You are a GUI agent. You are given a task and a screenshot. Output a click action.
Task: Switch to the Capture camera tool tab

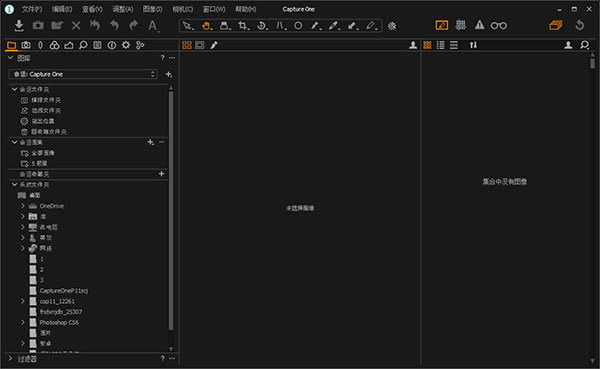(x=26, y=45)
